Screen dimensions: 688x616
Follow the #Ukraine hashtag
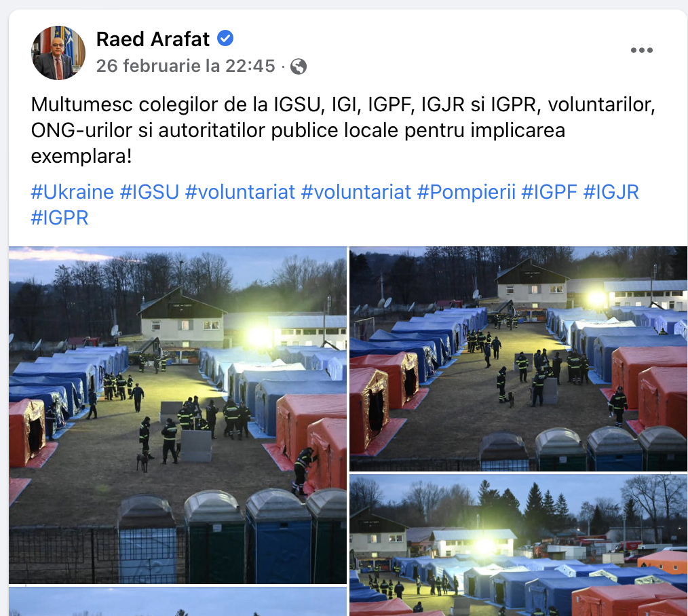(x=73, y=192)
